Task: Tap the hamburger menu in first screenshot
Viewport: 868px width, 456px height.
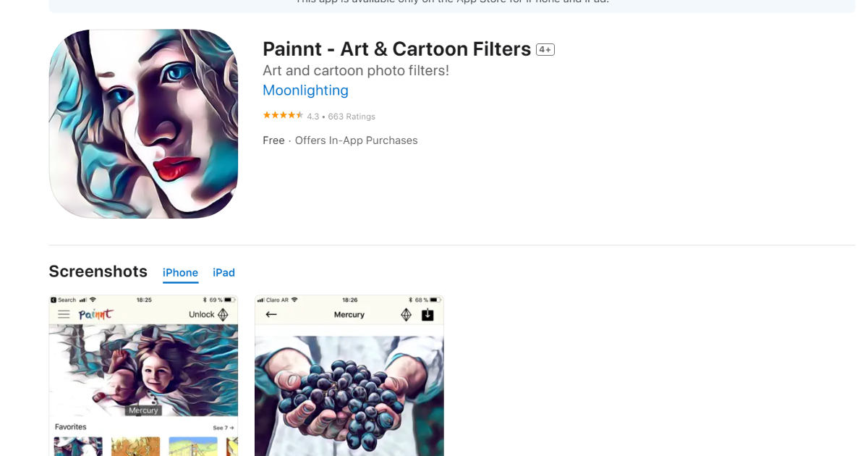Action: (x=64, y=315)
